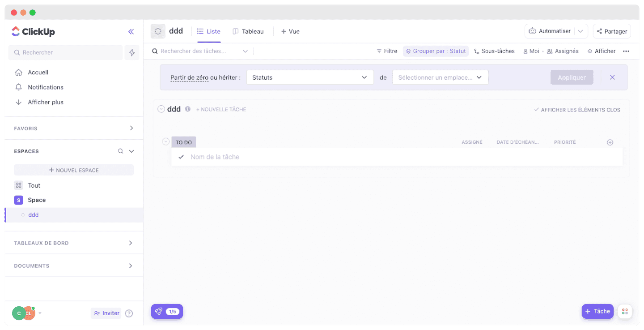
Task: Click the Partager button
Action: pyautogui.click(x=612, y=31)
